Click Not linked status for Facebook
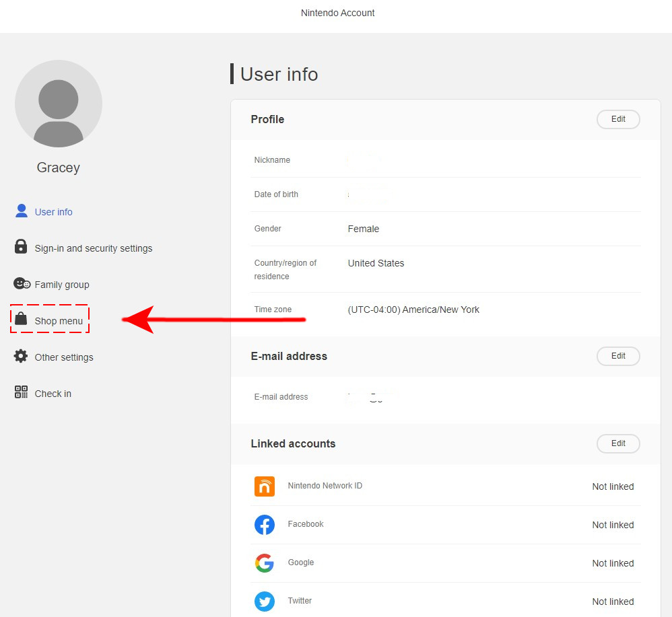 click(x=613, y=525)
